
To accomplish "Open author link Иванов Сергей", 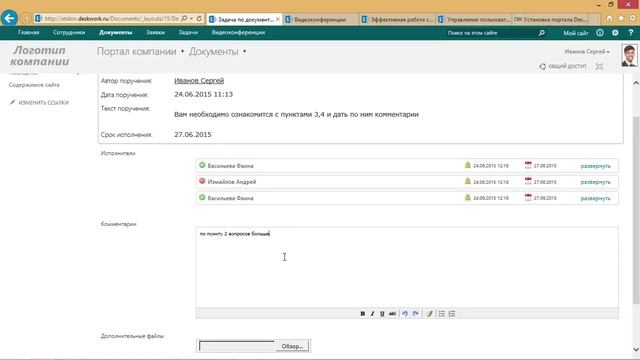I will 199,80.
